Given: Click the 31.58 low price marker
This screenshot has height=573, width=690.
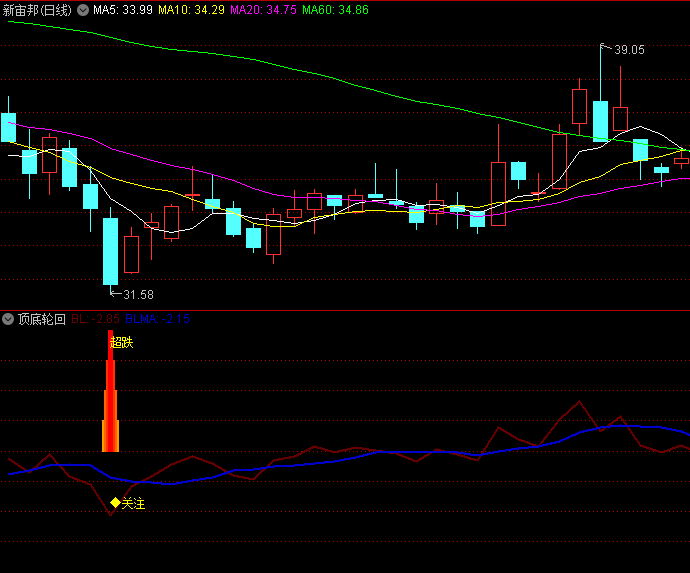Looking at the screenshot, I should tap(138, 294).
